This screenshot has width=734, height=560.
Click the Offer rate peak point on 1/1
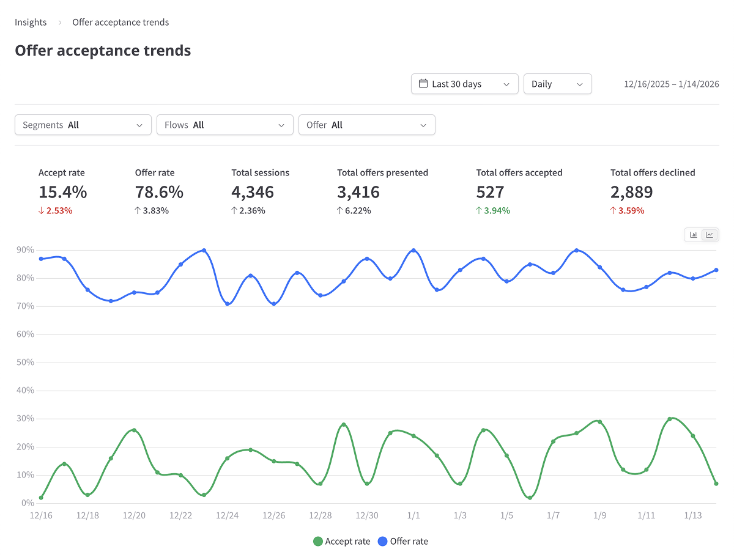[x=413, y=249]
